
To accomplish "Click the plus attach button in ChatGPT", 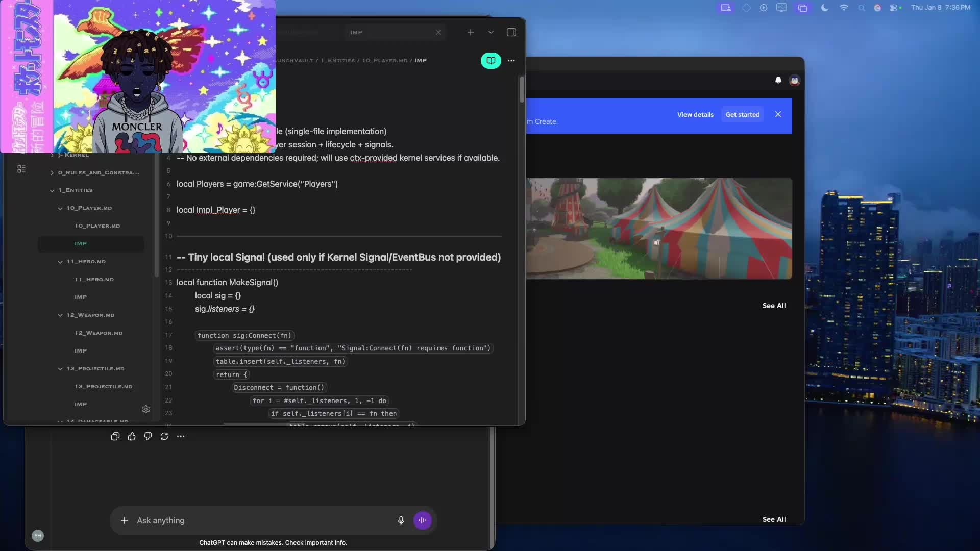I will click(x=124, y=520).
